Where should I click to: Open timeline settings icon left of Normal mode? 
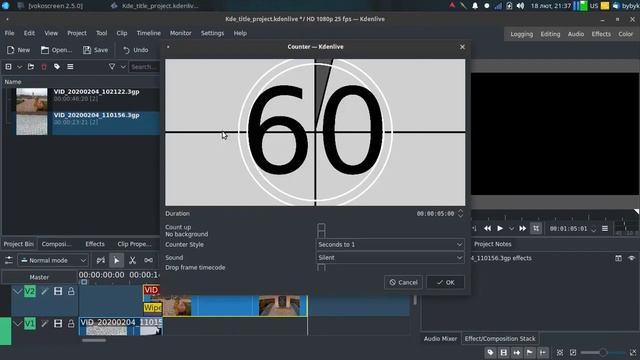click(9, 260)
